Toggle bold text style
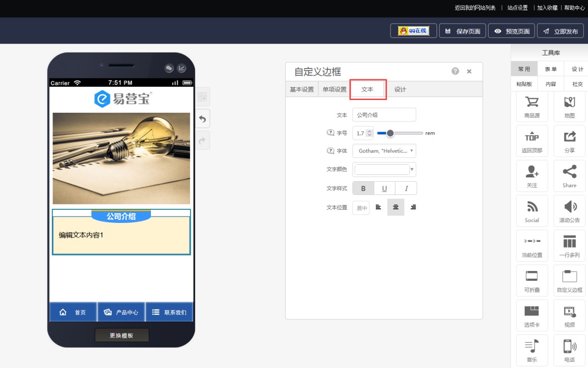 coord(363,189)
